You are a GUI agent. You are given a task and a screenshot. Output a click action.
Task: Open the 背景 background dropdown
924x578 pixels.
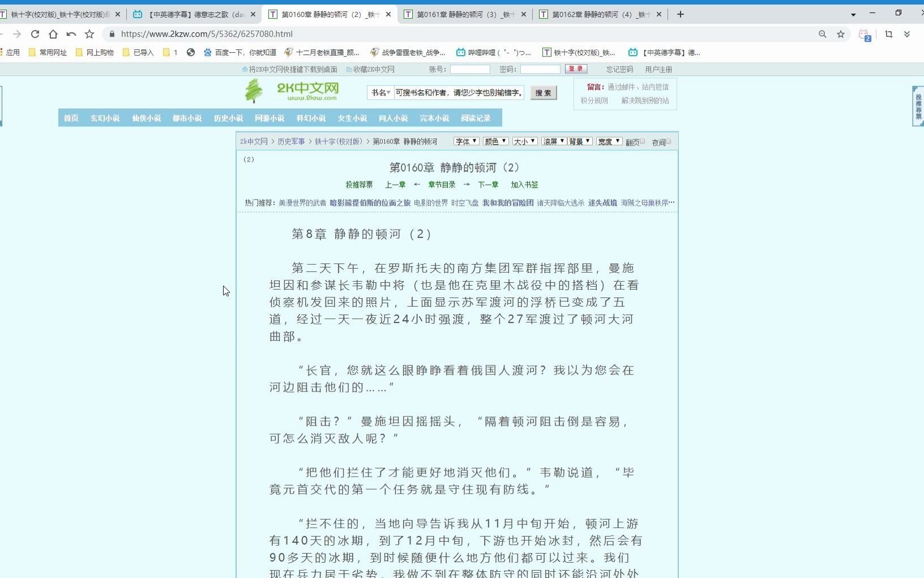tap(580, 141)
